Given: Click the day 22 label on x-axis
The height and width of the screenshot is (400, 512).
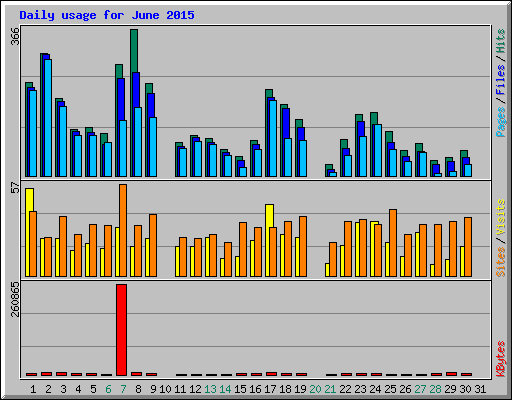Looking at the screenshot, I should pyautogui.click(x=345, y=389).
